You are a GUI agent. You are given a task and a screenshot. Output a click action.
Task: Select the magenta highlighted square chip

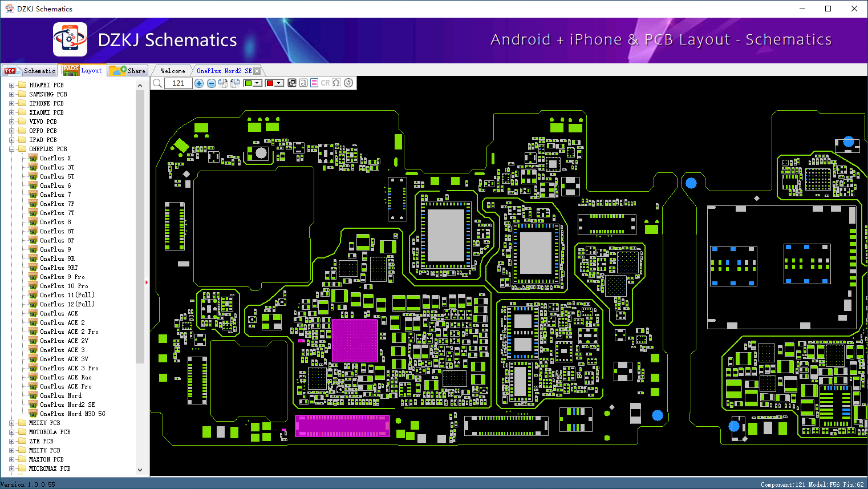click(x=355, y=340)
